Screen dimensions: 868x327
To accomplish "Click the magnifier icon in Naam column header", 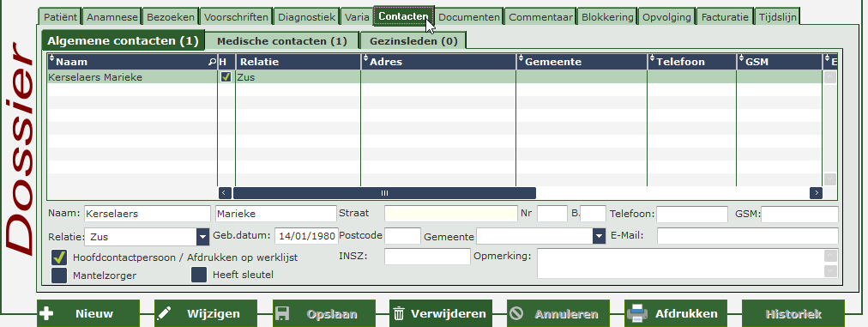I will [x=212, y=62].
